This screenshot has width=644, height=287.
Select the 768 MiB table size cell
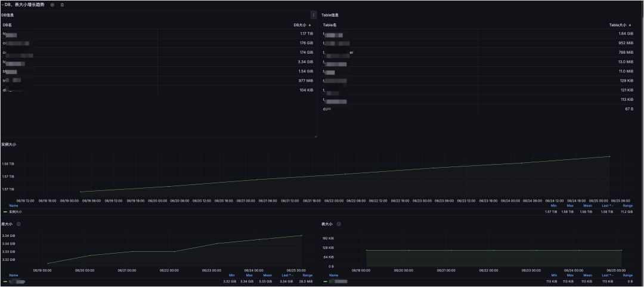(x=626, y=53)
